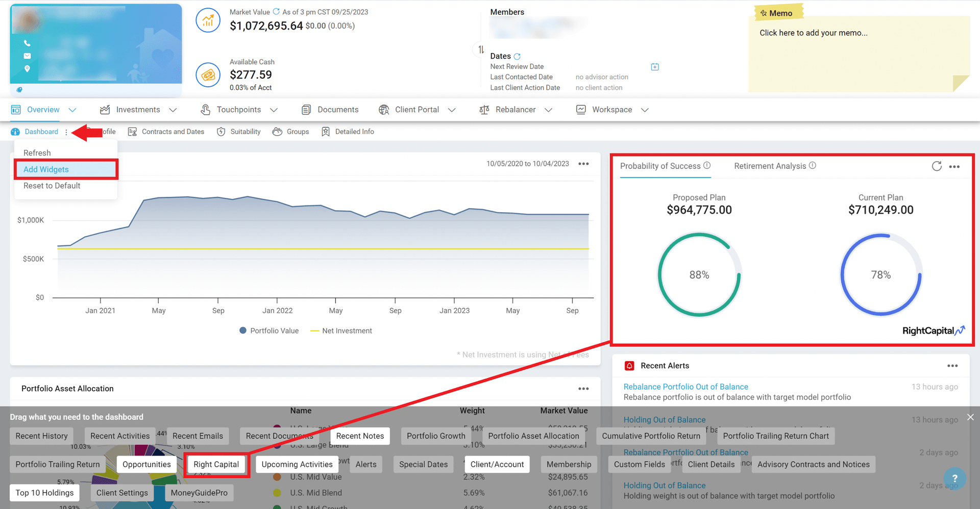The height and width of the screenshot is (509, 980).
Task: Open the Dashboard kebab menu
Action: [66, 132]
